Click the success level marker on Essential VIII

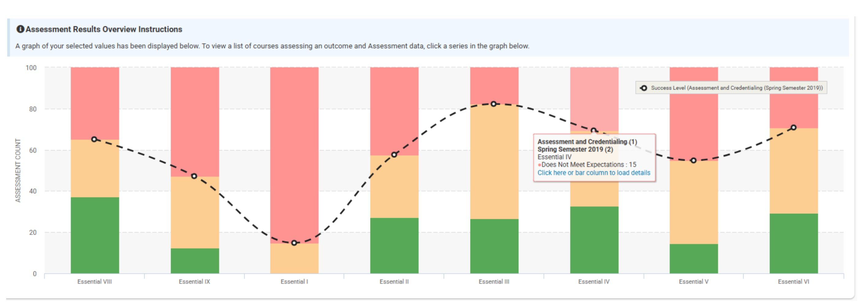94,139
